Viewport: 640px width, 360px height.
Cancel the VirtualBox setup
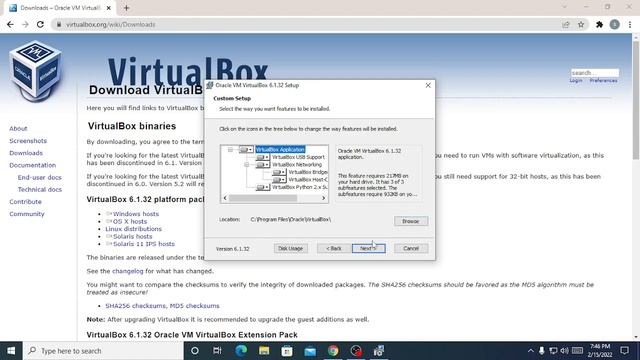pyautogui.click(x=411, y=248)
